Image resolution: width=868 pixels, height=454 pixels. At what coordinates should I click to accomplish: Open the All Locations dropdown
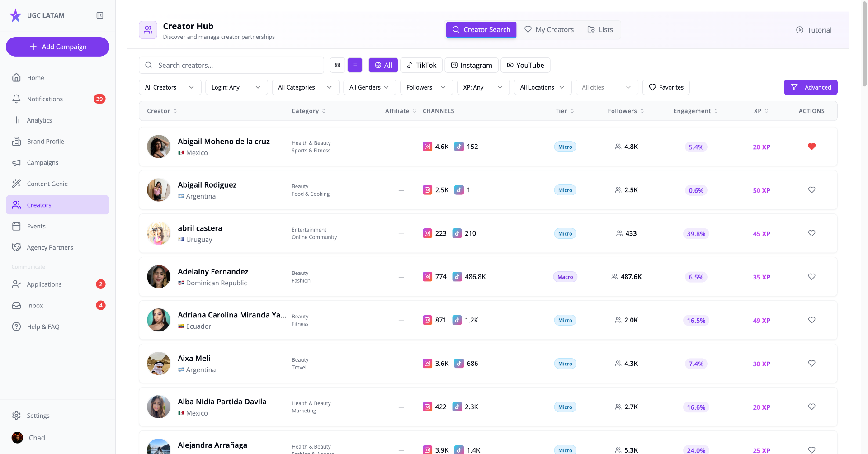click(x=542, y=87)
